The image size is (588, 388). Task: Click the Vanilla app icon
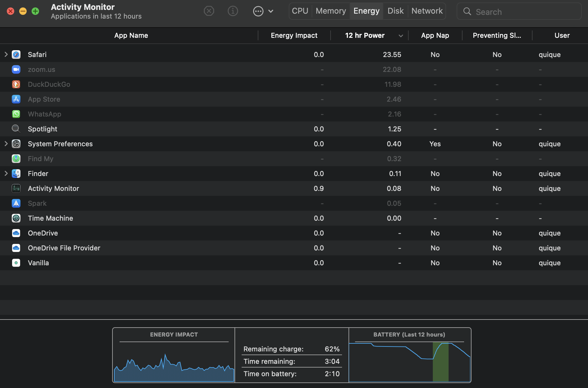point(16,263)
